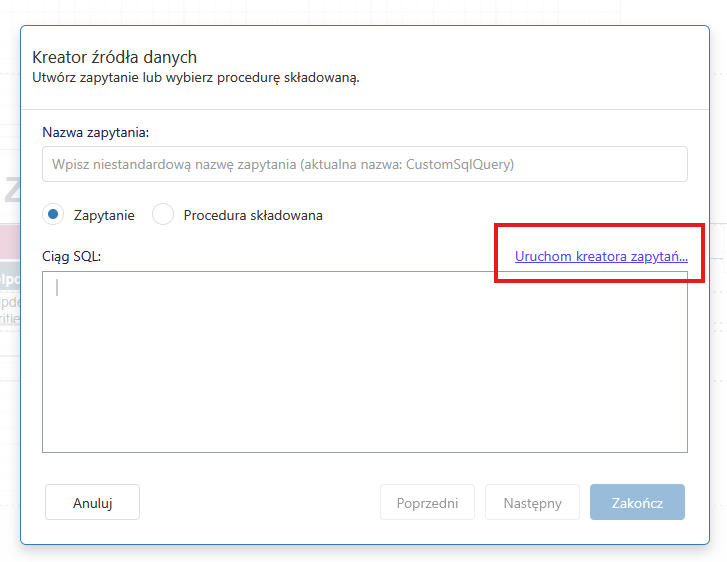Click the Poprzedni button

(x=427, y=503)
